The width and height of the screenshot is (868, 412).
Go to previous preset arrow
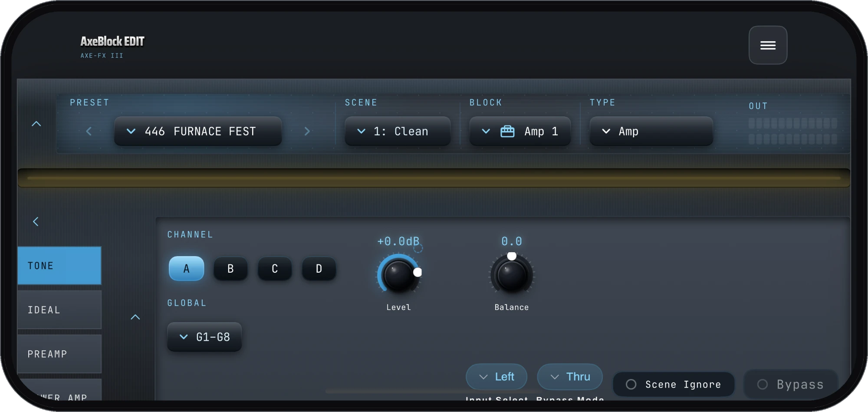click(x=89, y=131)
